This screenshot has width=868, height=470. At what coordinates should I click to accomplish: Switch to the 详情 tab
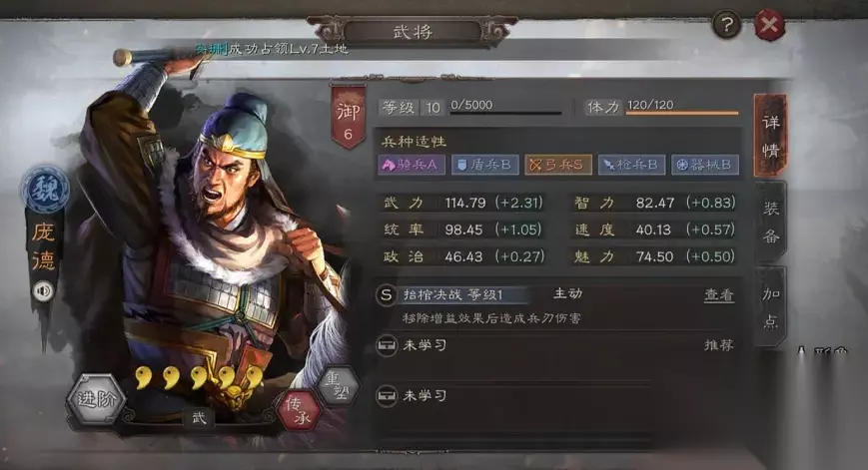point(770,136)
